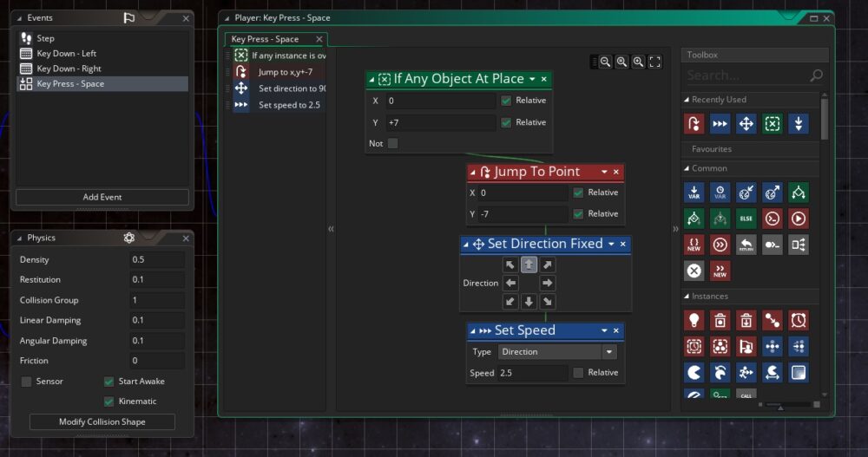Open Physics panel gear settings icon

point(129,238)
